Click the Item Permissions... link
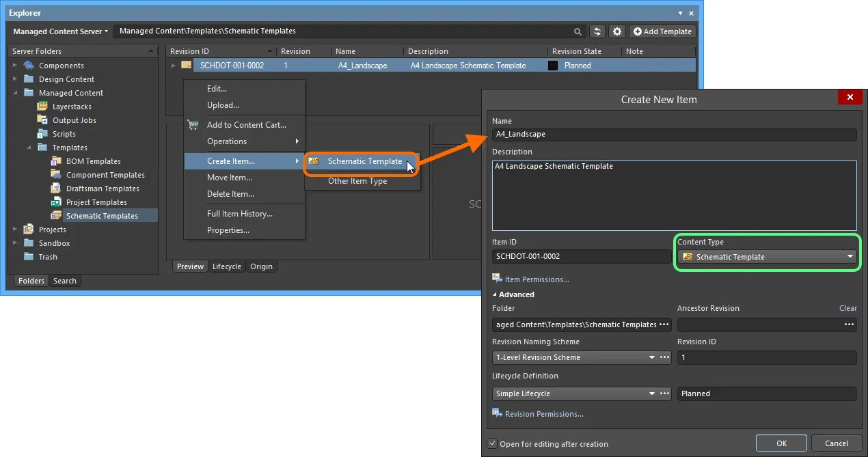Viewport: 868px width, 457px height. (537, 279)
